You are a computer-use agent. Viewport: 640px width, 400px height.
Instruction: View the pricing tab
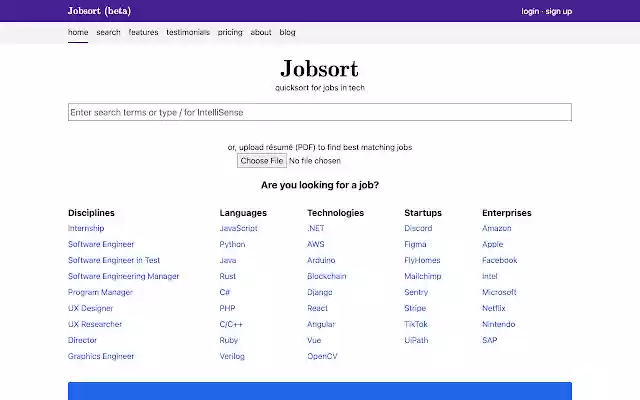230,32
